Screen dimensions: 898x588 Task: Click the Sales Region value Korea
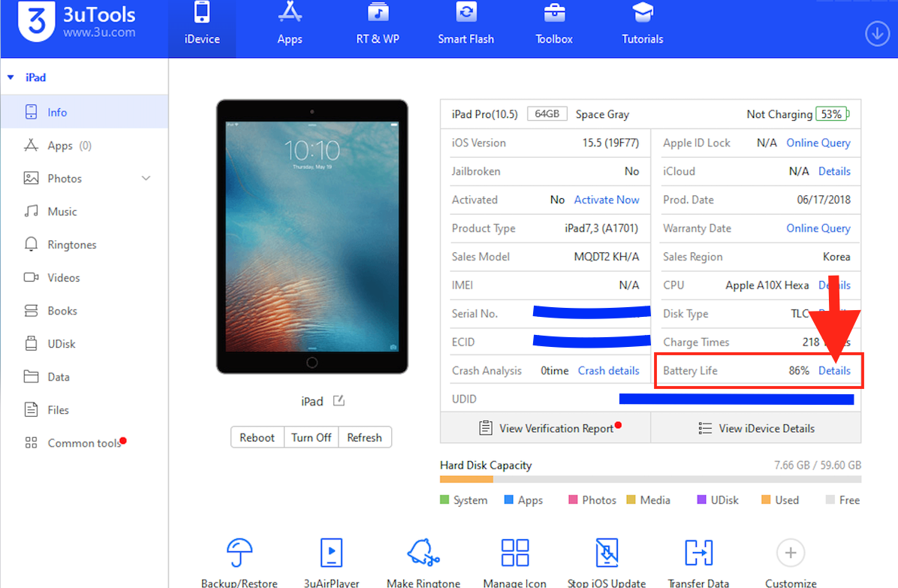point(836,257)
